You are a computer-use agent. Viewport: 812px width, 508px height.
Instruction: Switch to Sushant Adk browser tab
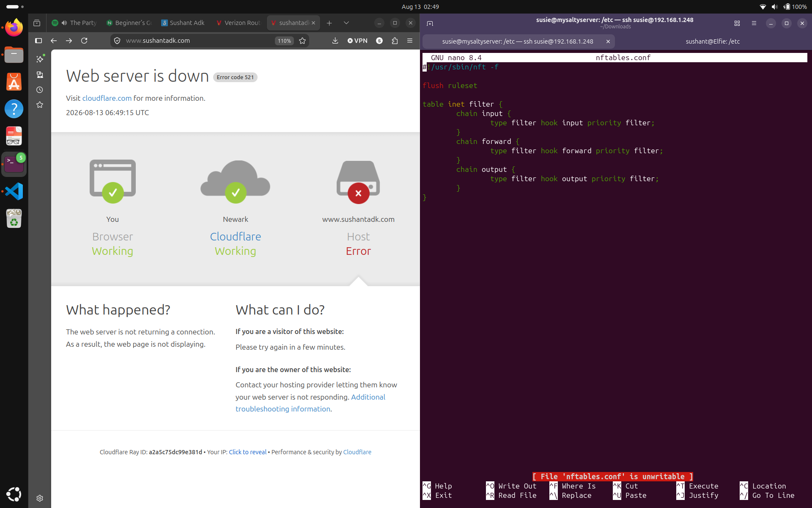pos(184,23)
